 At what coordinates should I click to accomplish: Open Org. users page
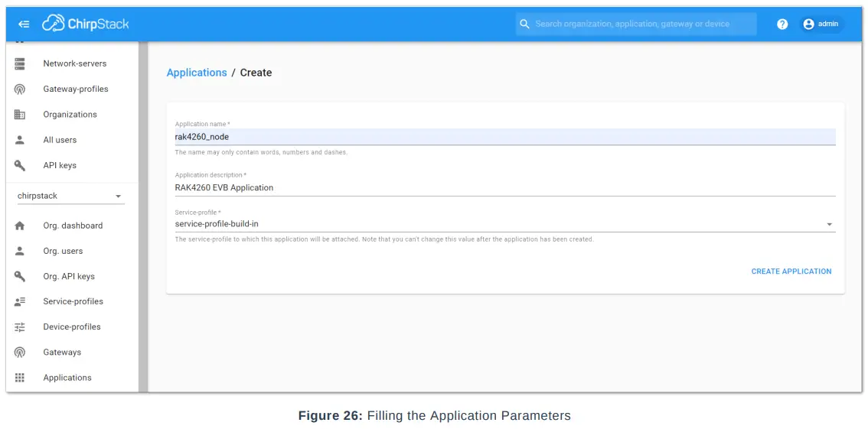[63, 251]
